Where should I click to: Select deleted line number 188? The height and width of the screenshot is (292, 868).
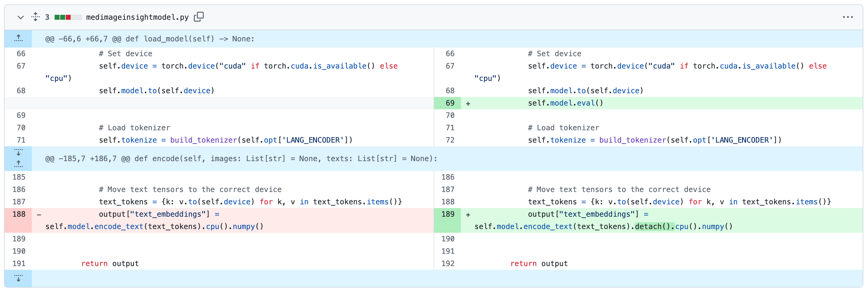pyautogui.click(x=19, y=214)
